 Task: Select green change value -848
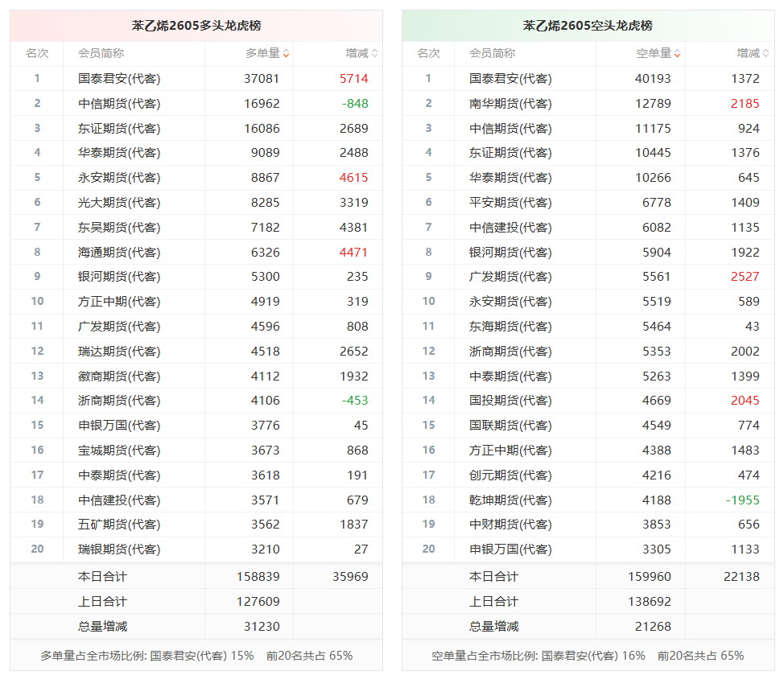tap(355, 104)
